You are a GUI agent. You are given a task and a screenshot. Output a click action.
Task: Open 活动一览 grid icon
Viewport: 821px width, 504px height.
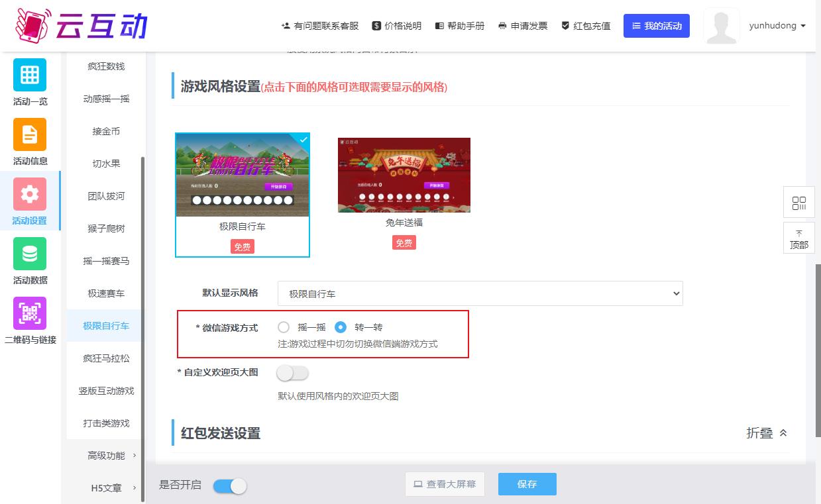[30, 75]
